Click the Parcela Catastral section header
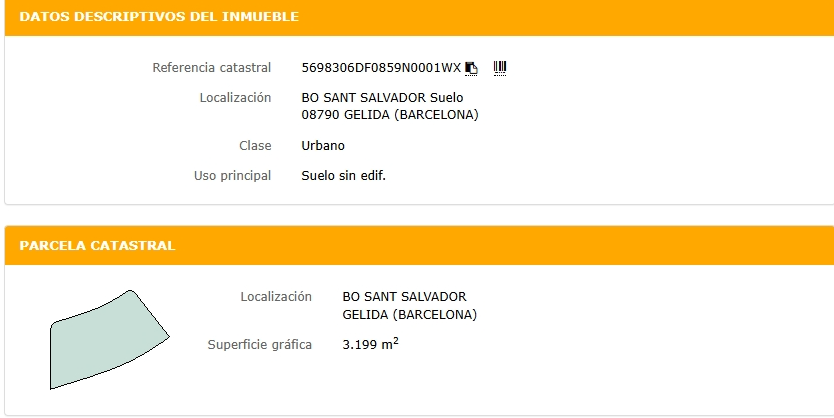Screen dimensions: 834x418 (98, 245)
